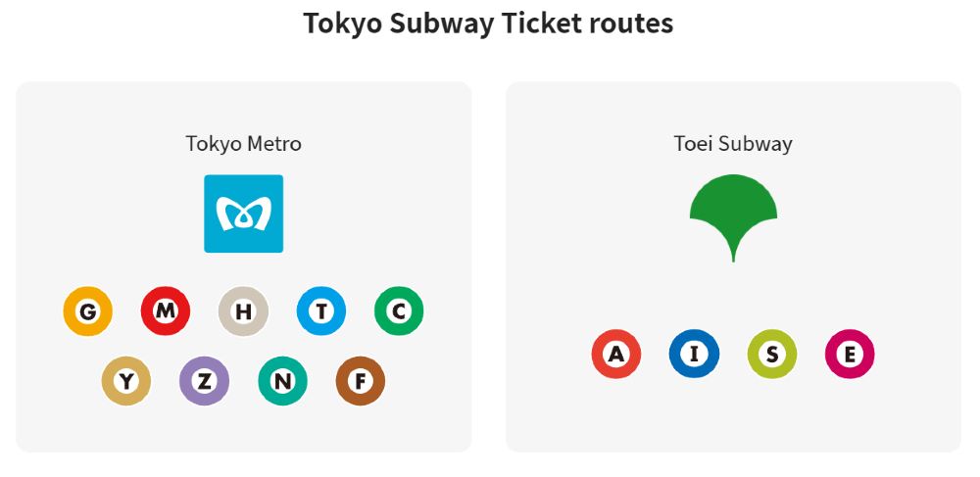
Task: Click the Toei Subway label text
Action: (733, 144)
